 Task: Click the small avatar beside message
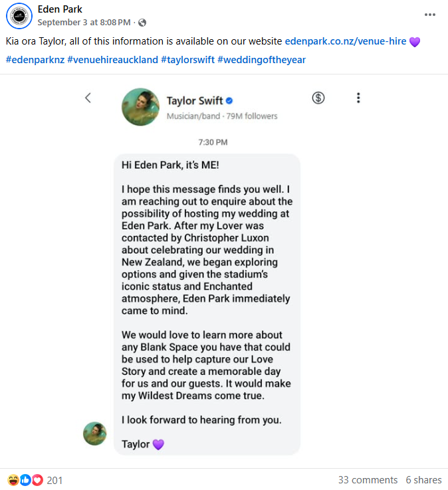point(94,433)
